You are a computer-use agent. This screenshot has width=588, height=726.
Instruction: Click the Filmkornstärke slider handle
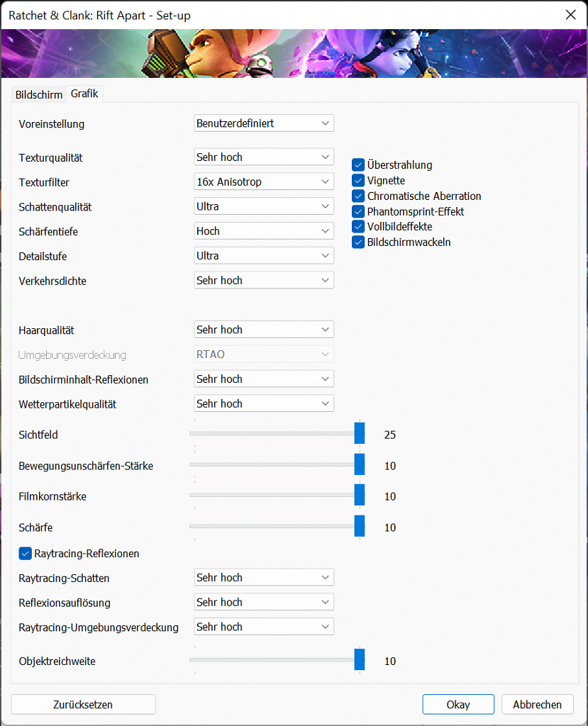(360, 494)
